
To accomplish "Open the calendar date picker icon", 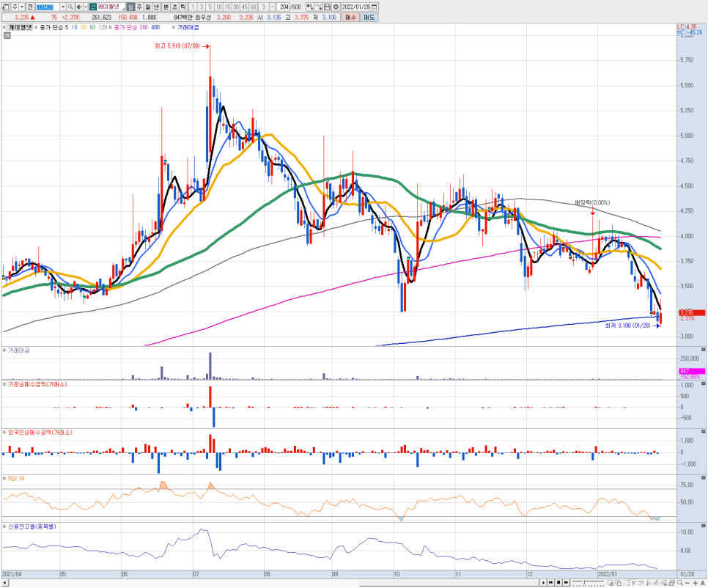I will point(374,7).
